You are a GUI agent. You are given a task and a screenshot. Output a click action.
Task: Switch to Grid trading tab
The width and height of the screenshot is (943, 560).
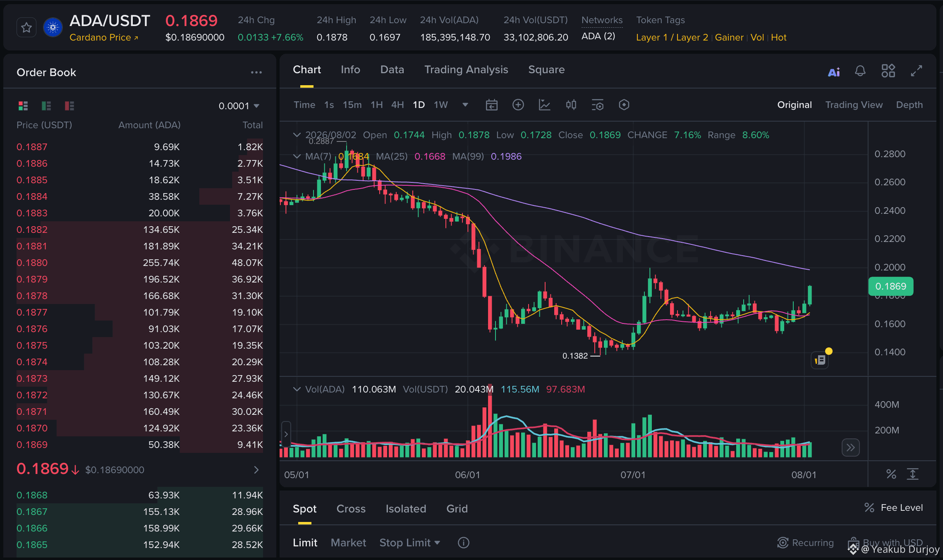tap(457, 509)
